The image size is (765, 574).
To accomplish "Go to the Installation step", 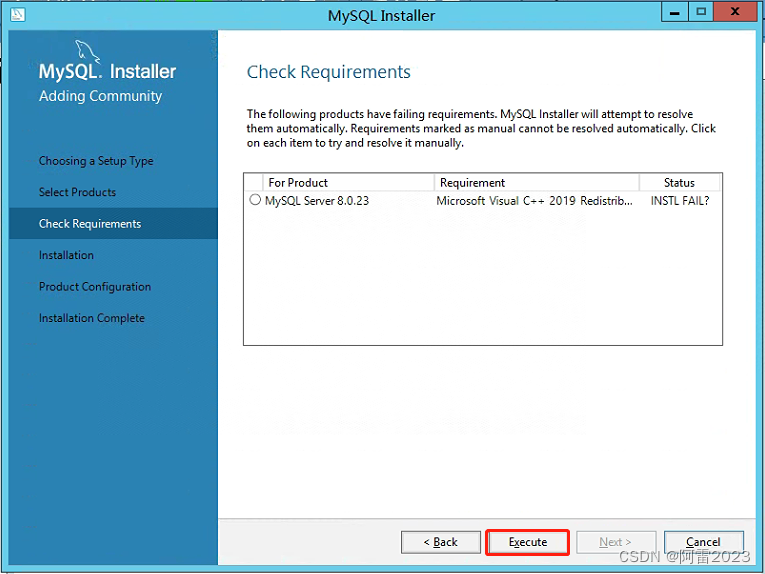I will pyautogui.click(x=66, y=255).
